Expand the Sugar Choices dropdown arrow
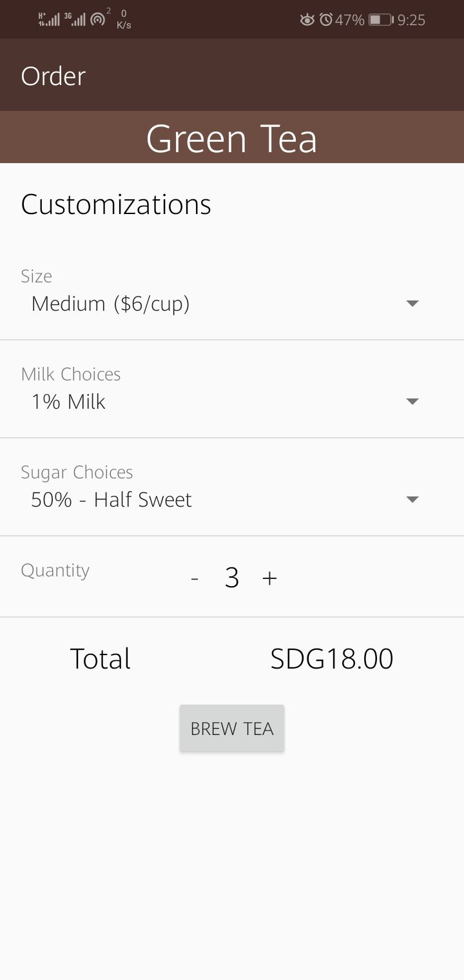 point(413,499)
